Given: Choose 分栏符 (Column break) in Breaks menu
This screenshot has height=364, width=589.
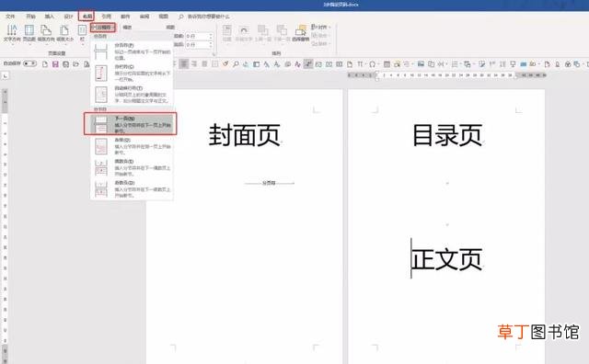Looking at the screenshot, I should [132, 73].
